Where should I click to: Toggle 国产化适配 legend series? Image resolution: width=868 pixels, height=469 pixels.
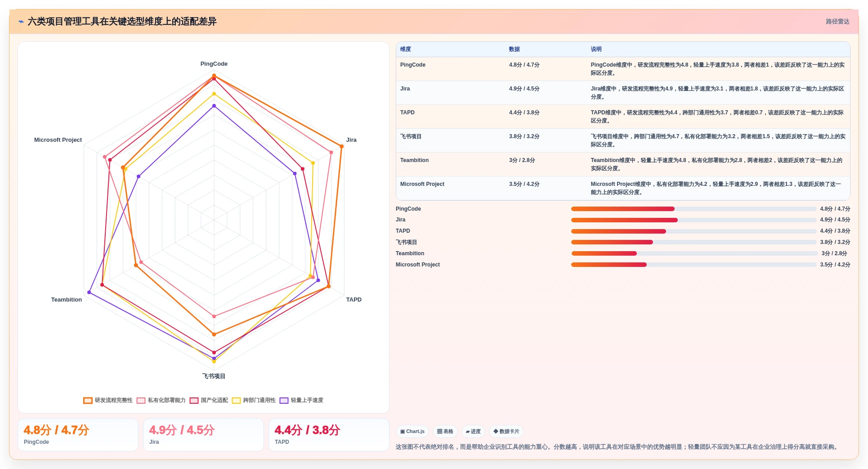[209, 400]
